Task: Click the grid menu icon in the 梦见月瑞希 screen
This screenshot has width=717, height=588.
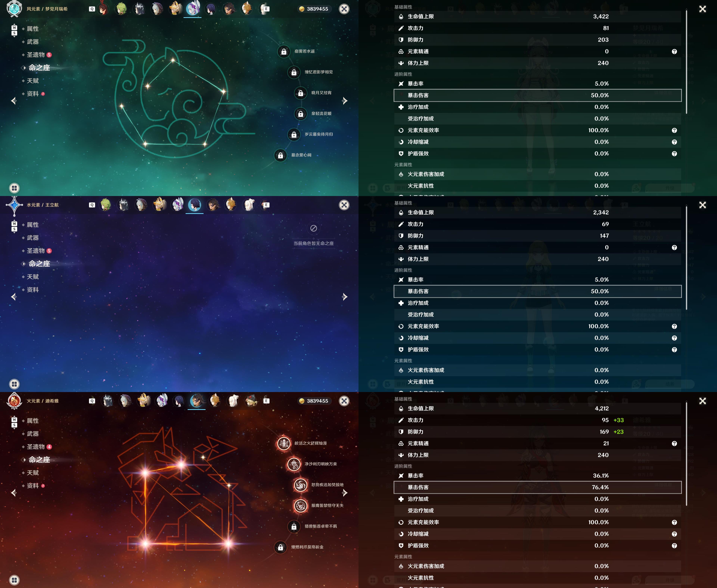Action: (x=14, y=188)
